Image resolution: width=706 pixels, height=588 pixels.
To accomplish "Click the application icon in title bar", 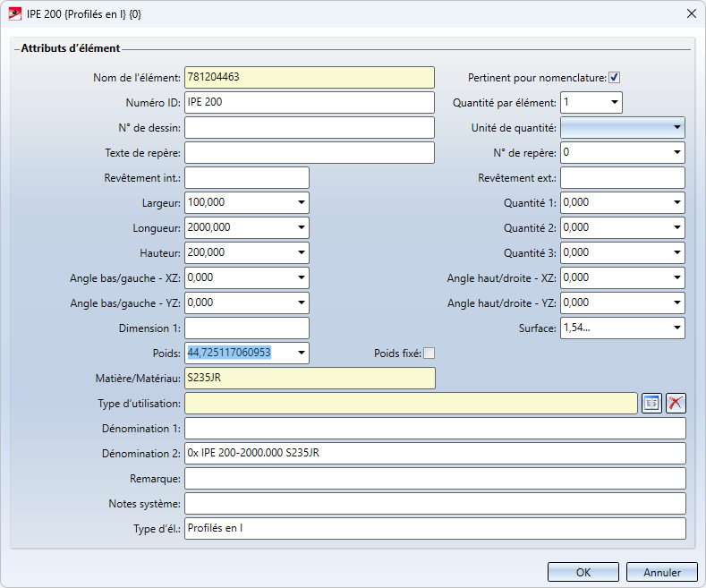I will click(13, 13).
